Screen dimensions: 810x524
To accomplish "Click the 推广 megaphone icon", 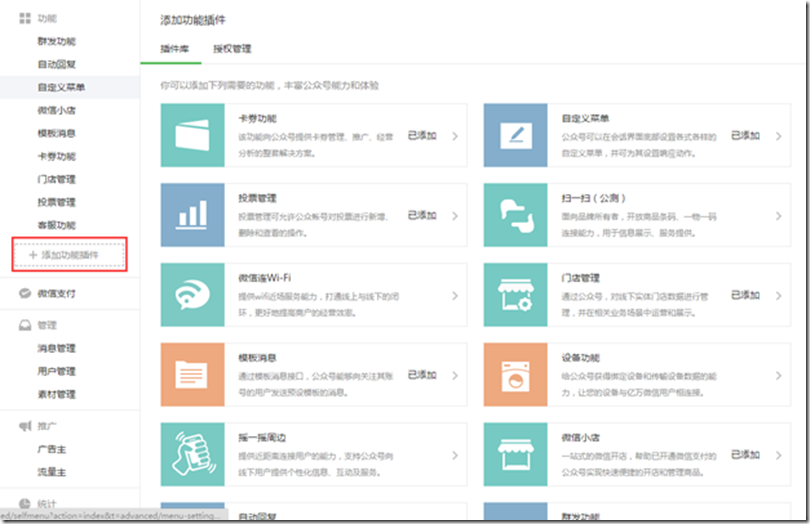I will [x=25, y=426].
